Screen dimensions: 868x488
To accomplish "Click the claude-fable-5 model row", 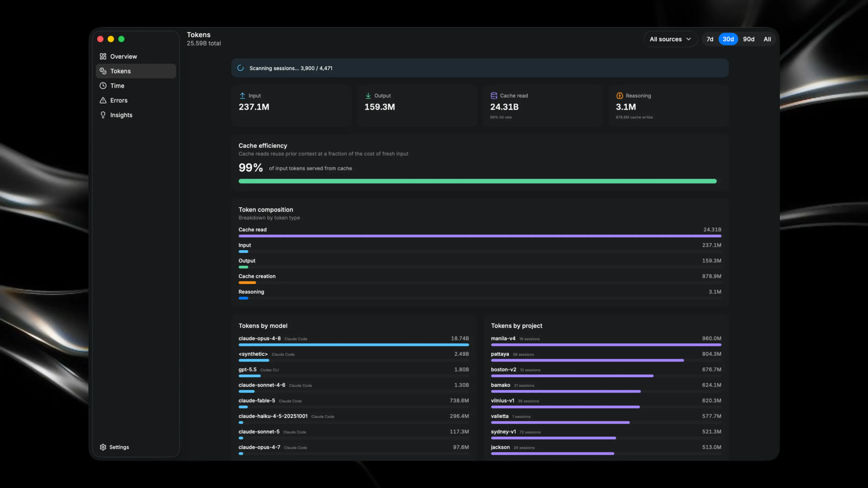I will [353, 403].
